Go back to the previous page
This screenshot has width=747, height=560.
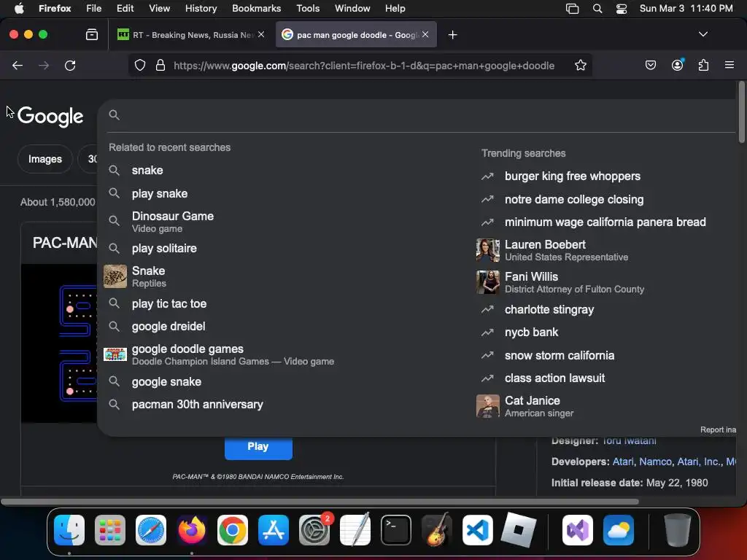coord(18,66)
